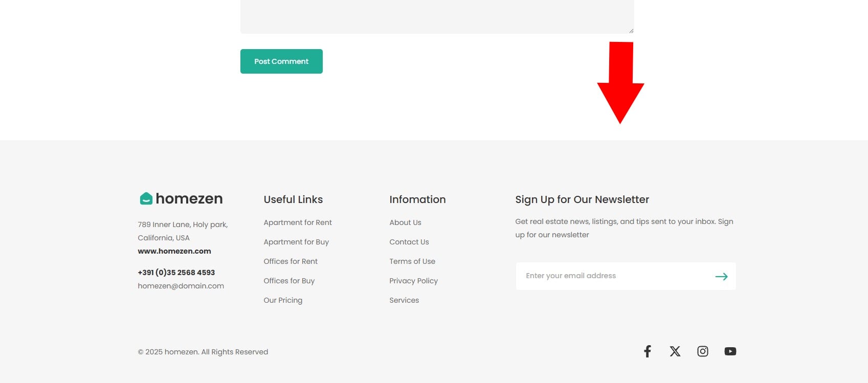Open the Instagram social icon
868x383 pixels.
(702, 351)
